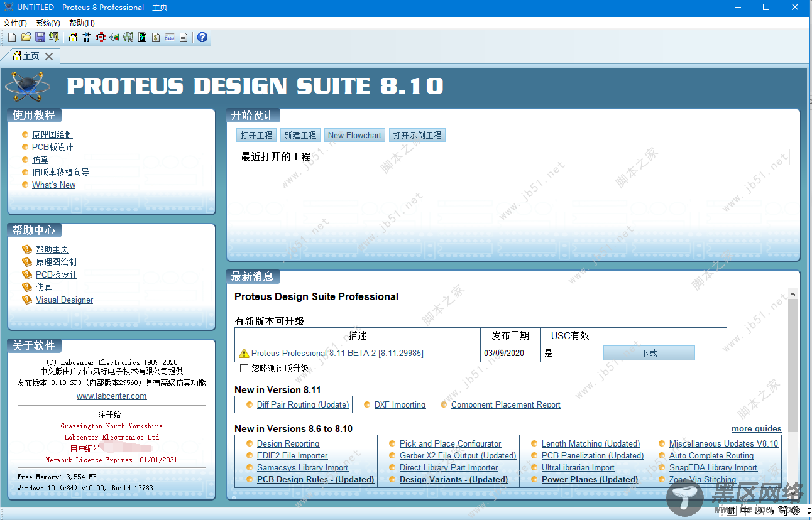The image size is (812, 520).
Task: Click book icon beside 帮助主页
Action: click(26, 249)
